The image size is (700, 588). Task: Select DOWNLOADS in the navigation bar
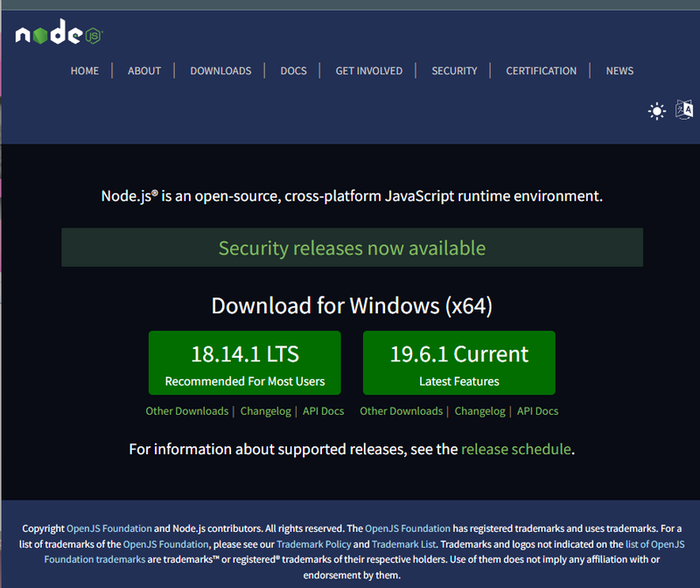click(220, 71)
